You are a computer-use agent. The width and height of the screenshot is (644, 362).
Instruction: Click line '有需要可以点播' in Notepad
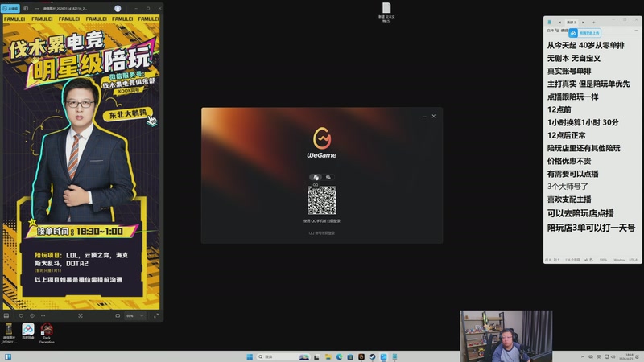(572, 174)
